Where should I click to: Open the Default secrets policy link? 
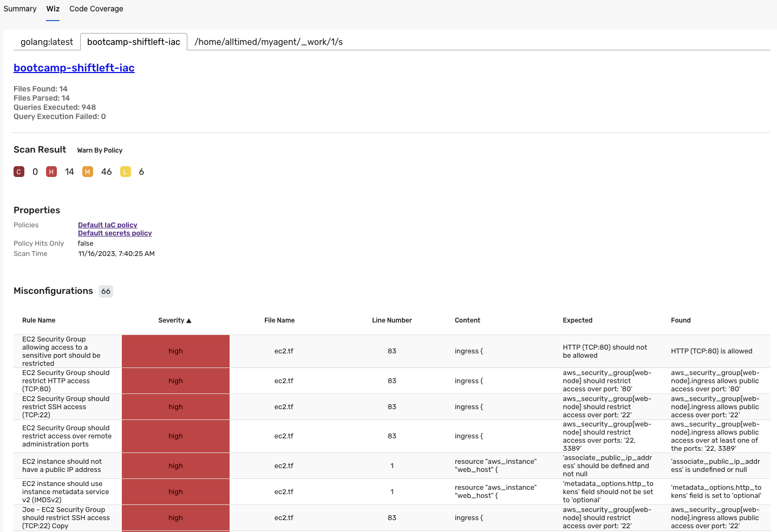tap(115, 233)
